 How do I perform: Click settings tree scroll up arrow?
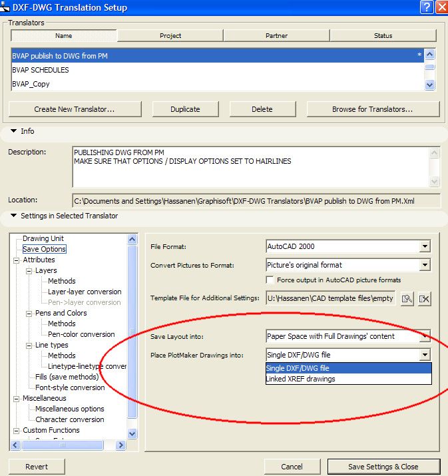pyautogui.click(x=132, y=239)
